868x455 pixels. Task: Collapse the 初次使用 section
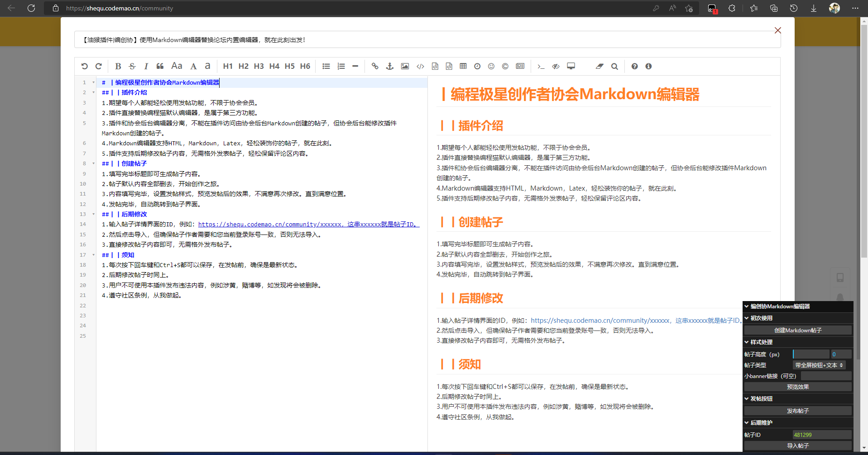pyautogui.click(x=798, y=318)
